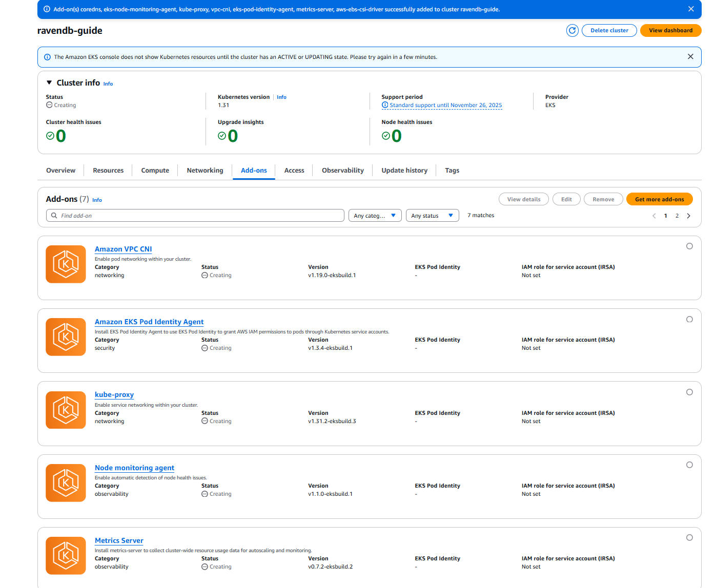Click the version text v1.19.0-eksbuild.1

coord(332,275)
